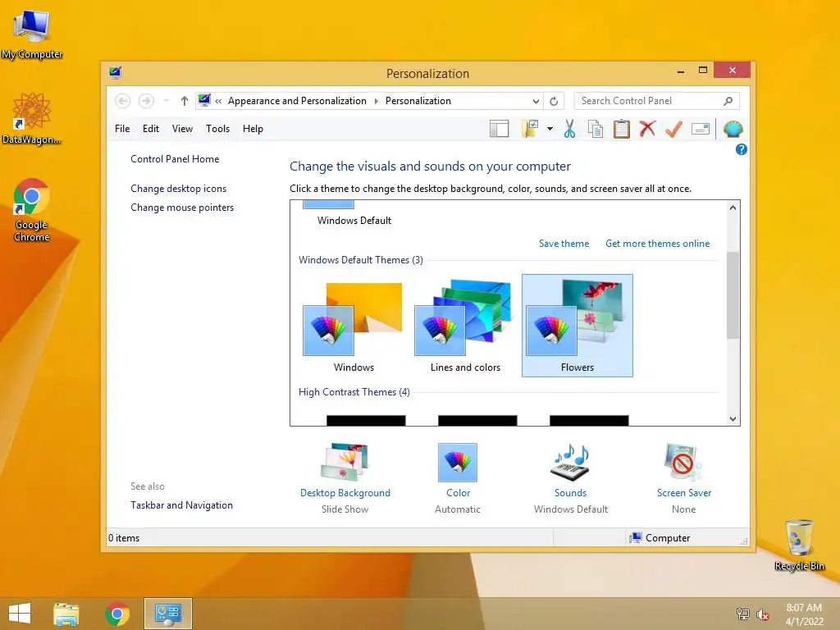Expand the breadcrumb chevron after Appearance and Personalization
The width and height of the screenshot is (840, 630).
376,101
